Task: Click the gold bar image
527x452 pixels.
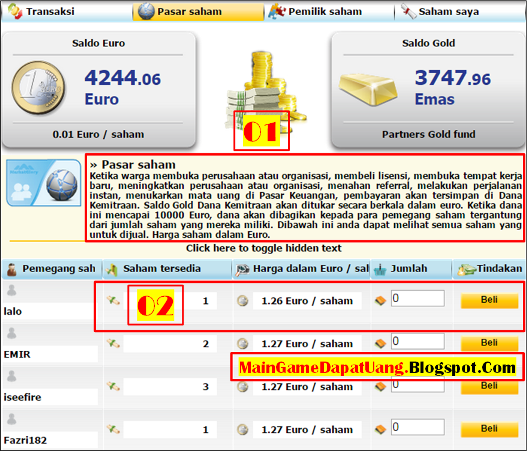Action: [x=368, y=89]
